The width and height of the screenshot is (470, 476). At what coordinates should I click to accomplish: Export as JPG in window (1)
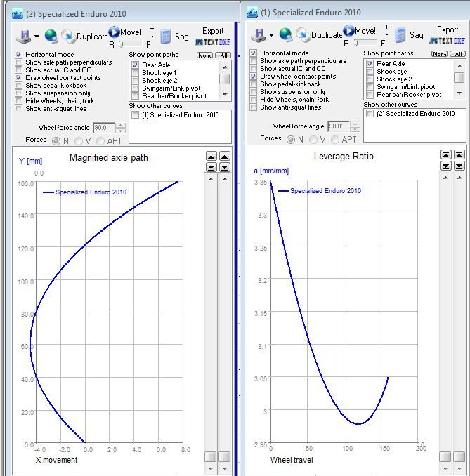point(433,41)
